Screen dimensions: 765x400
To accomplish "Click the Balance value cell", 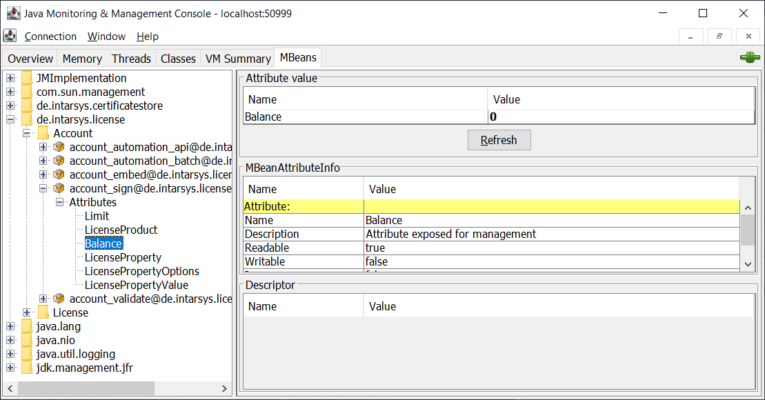I will pos(620,117).
